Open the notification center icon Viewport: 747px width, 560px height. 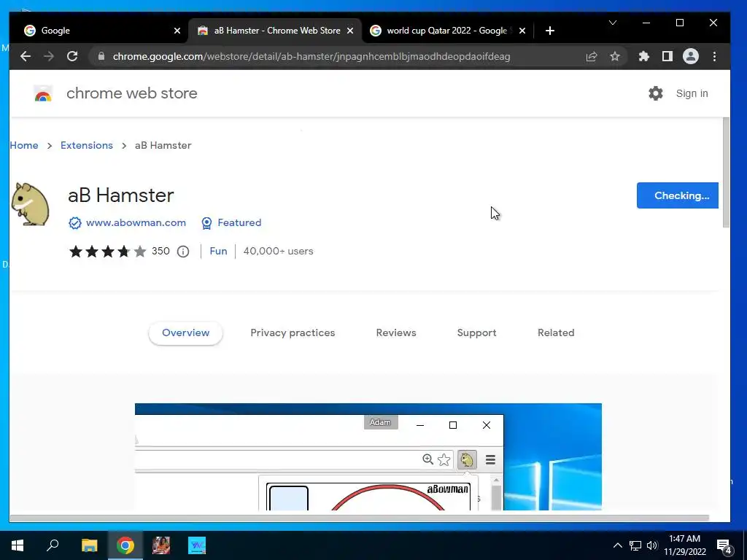click(724, 545)
